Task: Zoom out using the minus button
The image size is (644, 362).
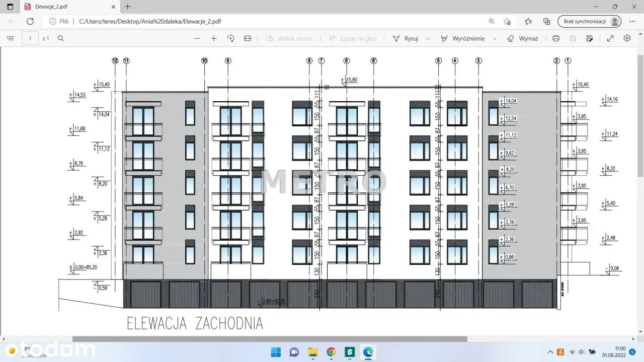Action: pos(197,38)
